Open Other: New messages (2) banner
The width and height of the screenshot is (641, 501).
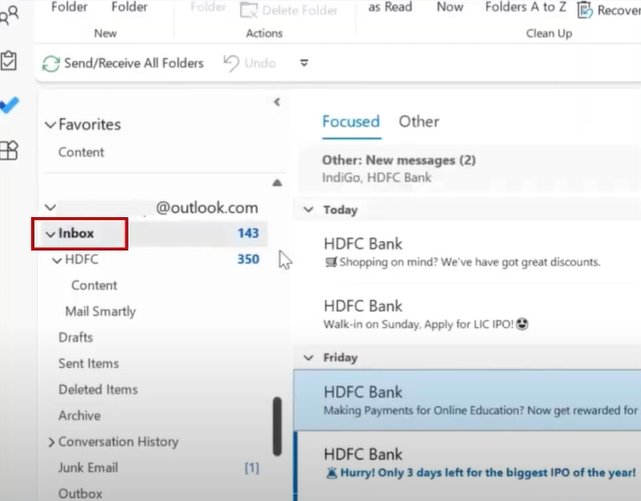(469, 169)
